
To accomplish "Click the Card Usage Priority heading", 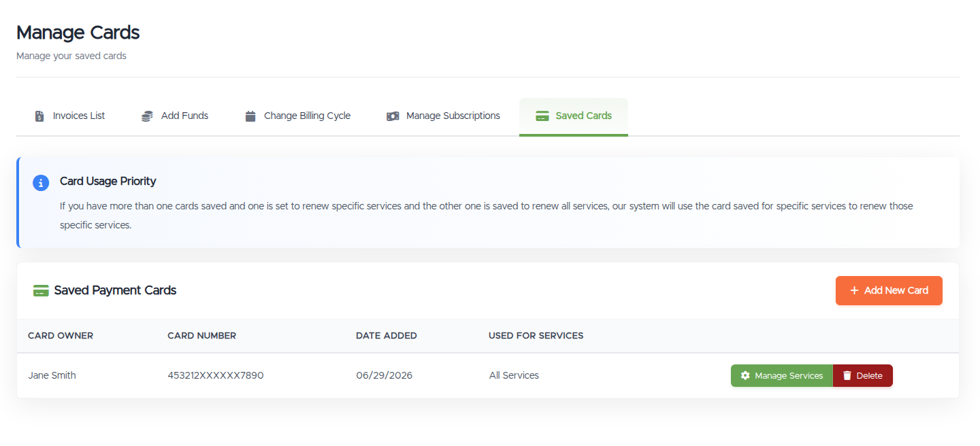I will [x=108, y=182].
